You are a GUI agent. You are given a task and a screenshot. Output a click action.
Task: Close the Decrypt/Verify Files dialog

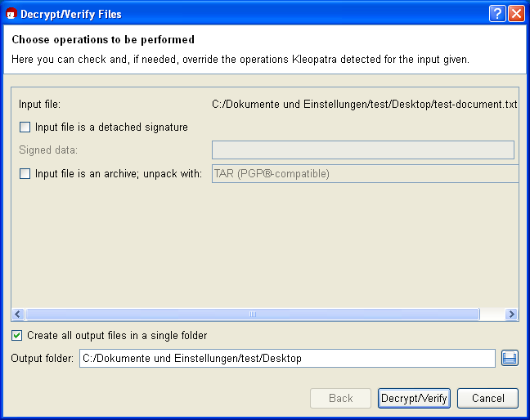(516, 14)
